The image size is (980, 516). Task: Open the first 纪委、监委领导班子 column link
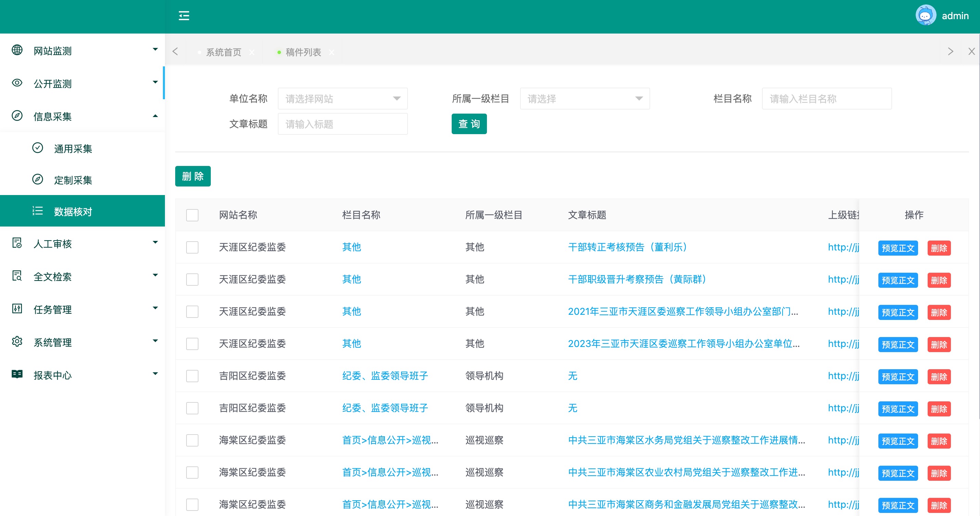click(385, 376)
